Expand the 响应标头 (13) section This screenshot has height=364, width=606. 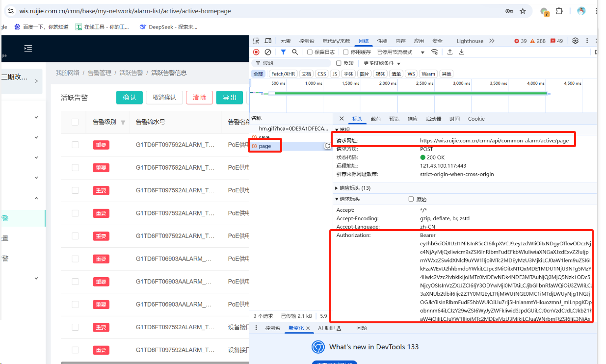pos(352,188)
